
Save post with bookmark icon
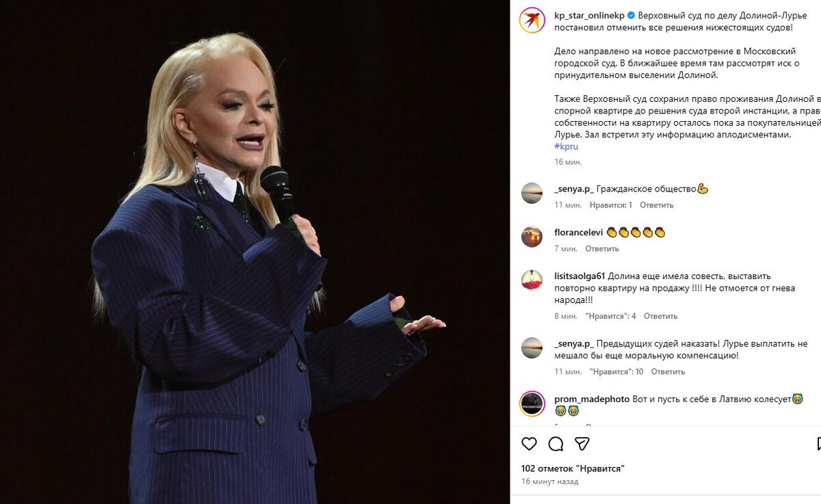[819, 444]
